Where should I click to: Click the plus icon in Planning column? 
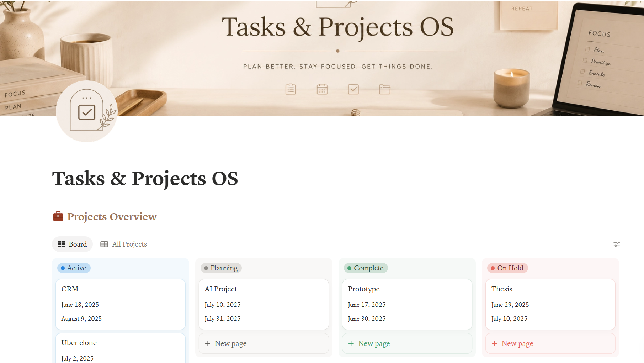click(x=208, y=343)
